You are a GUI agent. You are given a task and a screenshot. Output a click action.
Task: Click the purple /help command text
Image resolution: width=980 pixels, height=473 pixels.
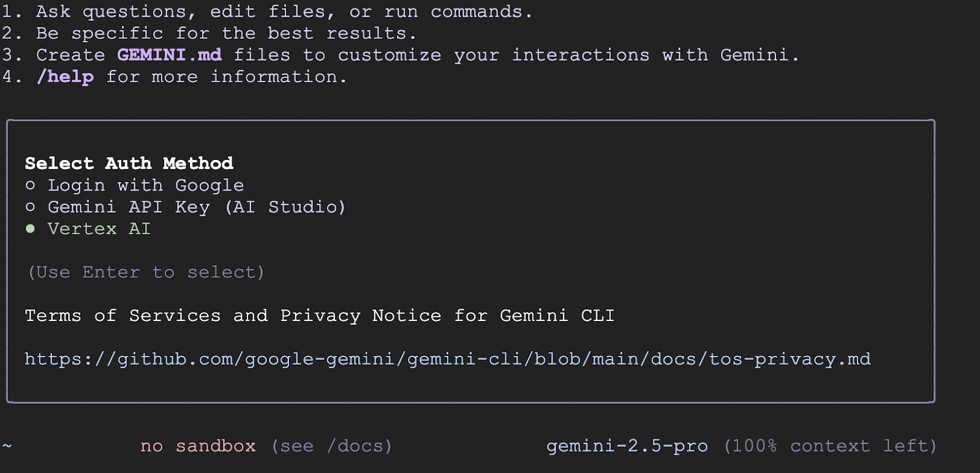66,77
